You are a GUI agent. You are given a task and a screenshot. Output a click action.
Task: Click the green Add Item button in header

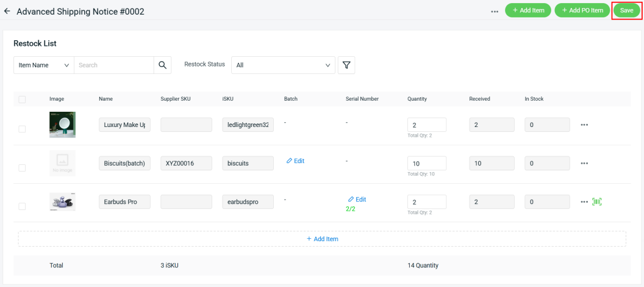528,10
